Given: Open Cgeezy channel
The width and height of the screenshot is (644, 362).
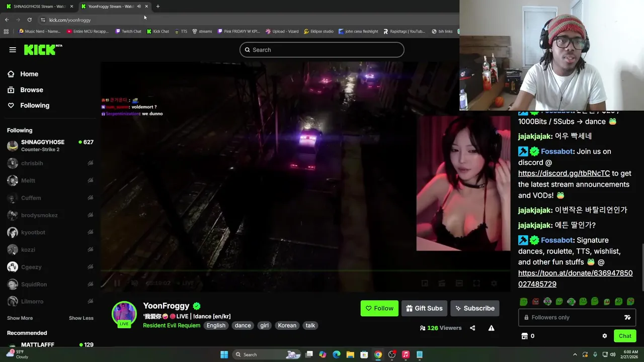Looking at the screenshot, I should [x=50, y=267].
